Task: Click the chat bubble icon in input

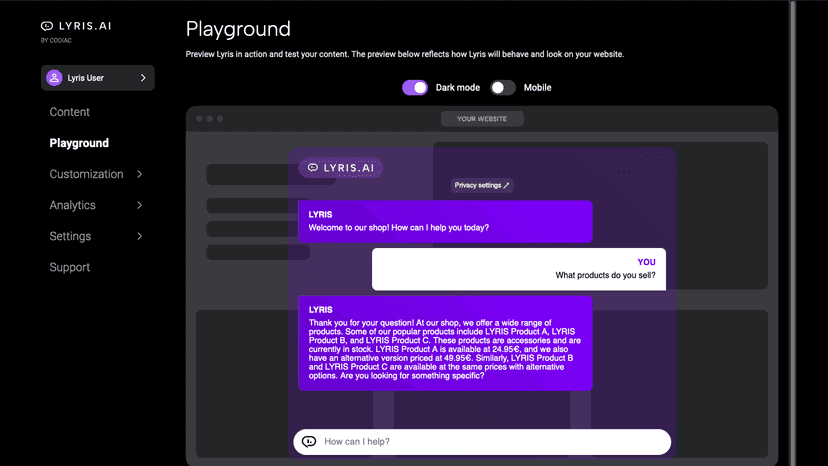Action: pyautogui.click(x=309, y=441)
